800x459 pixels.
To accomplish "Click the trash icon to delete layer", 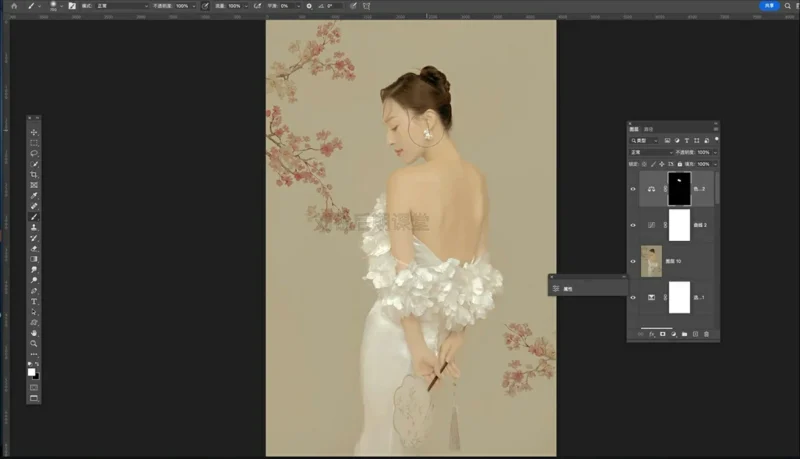I will (x=707, y=334).
